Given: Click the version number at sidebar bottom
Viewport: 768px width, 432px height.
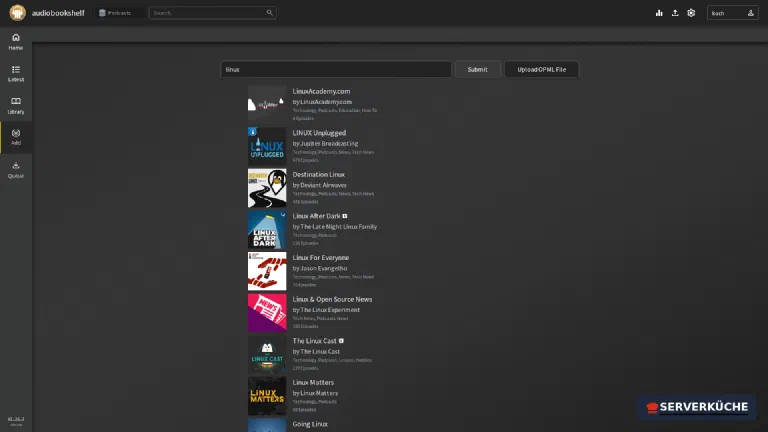Looking at the screenshot, I should click(x=16, y=419).
